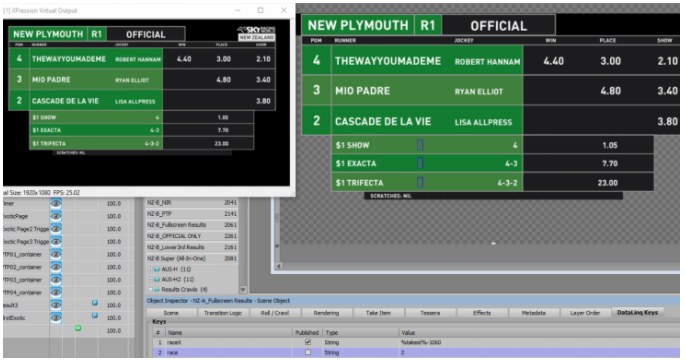The width and height of the screenshot is (686, 361).
Task: Open the Metadata tab
Action: (533, 313)
